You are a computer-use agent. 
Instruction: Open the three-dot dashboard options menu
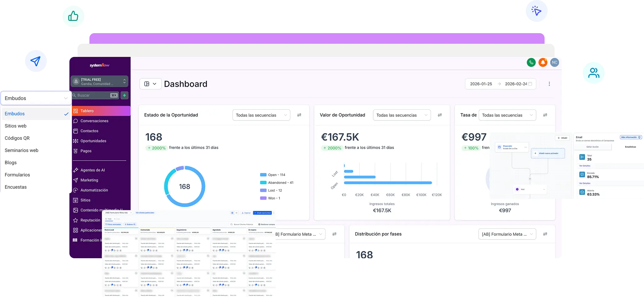549,84
